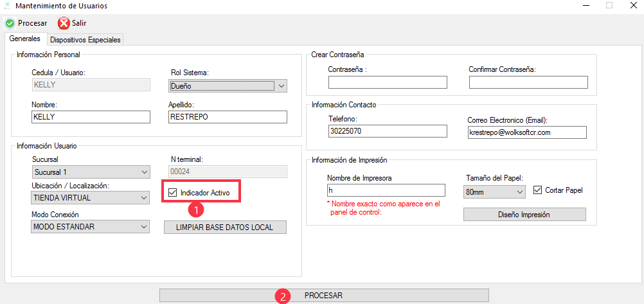
Task: Expand the Sucursal dropdown
Action: pyautogui.click(x=90, y=172)
